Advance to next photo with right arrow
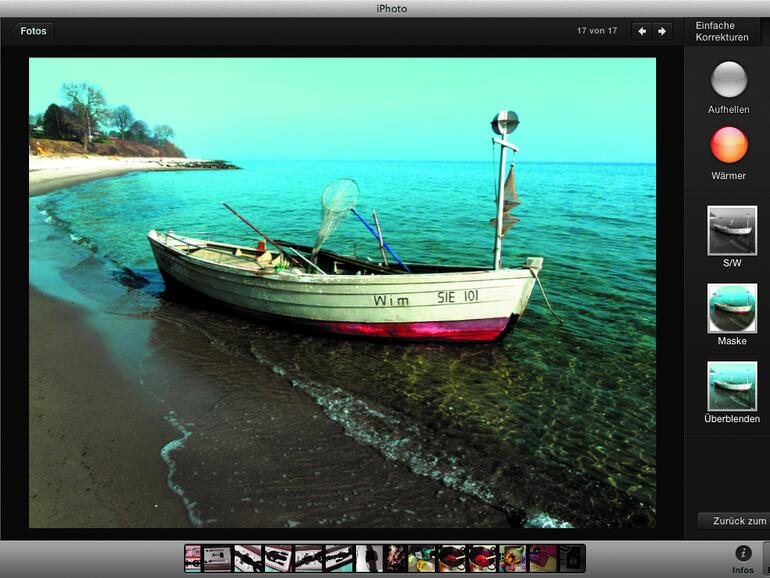The height and width of the screenshot is (578, 770). click(662, 31)
